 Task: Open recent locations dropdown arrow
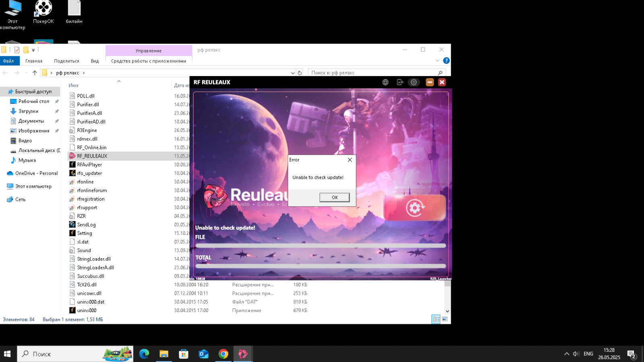click(26, 73)
